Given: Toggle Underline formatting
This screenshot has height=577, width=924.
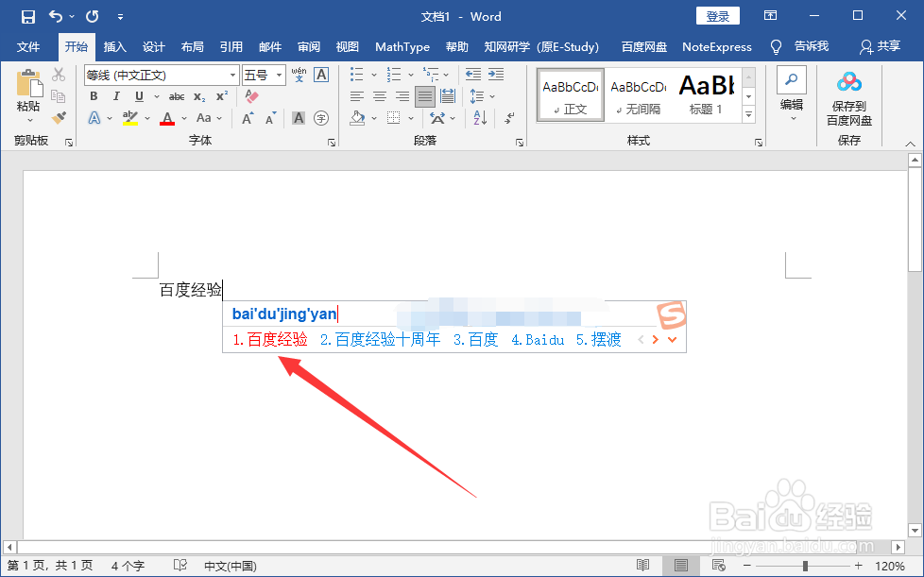Looking at the screenshot, I should tap(139, 96).
